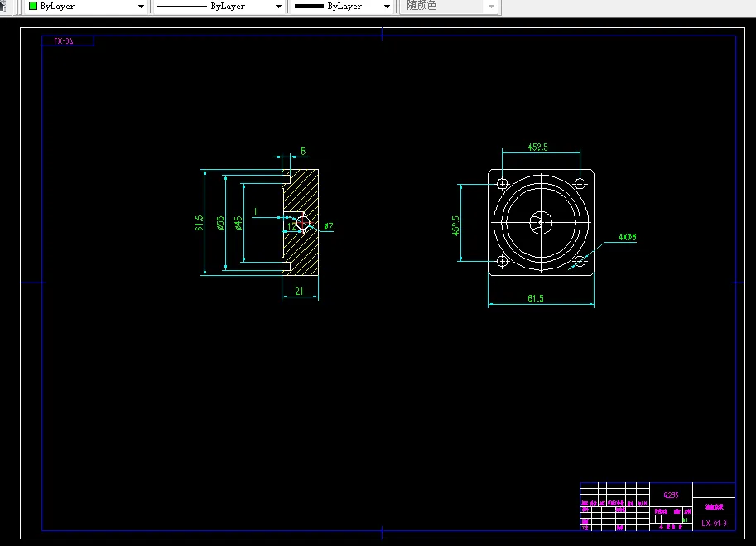Select the '21' width dimension text
Screen dimensions: 756x546
click(299, 292)
